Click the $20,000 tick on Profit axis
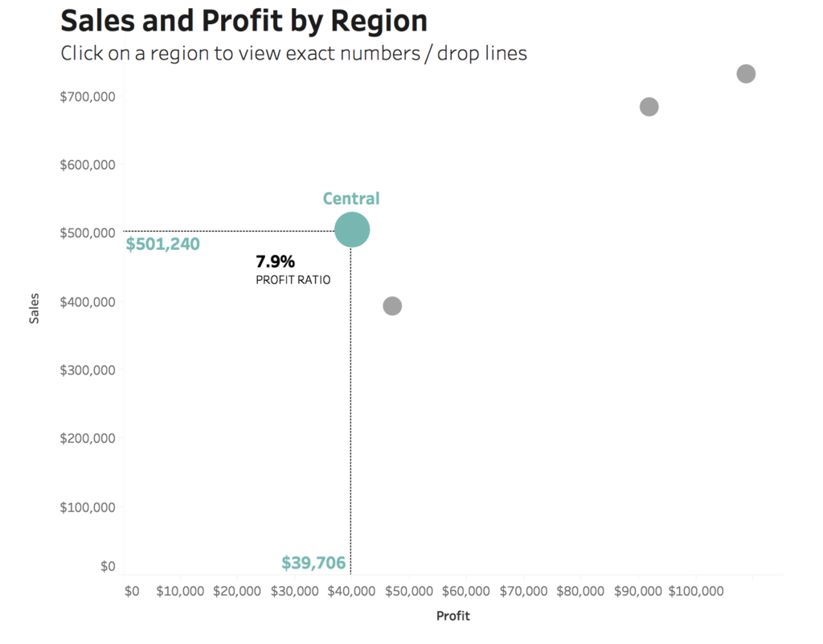Viewport: 823px width, 644px height. pos(238,591)
